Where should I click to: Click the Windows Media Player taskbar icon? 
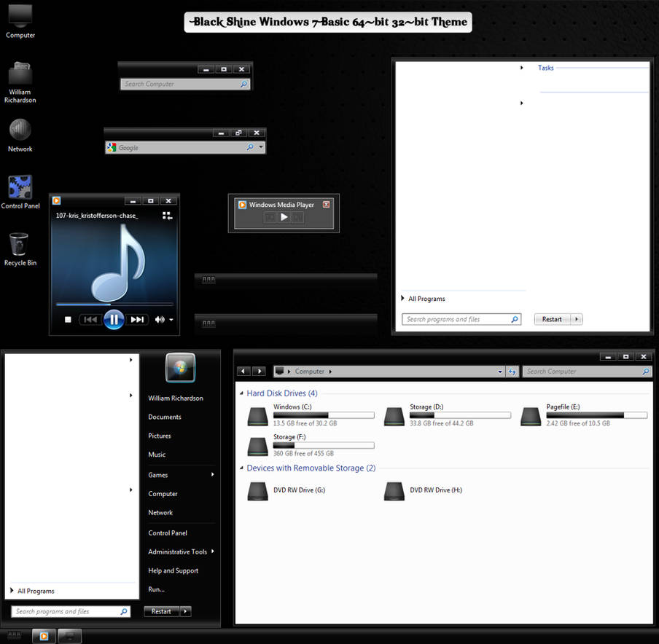pos(43,635)
